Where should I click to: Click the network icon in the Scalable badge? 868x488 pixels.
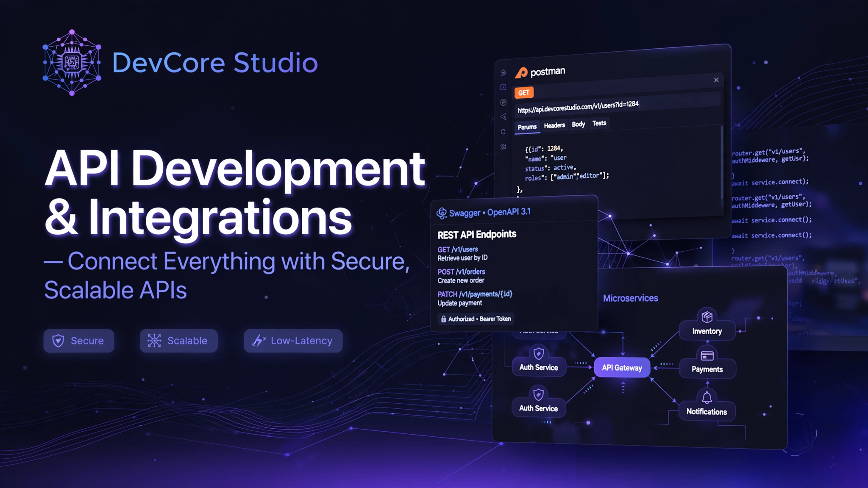[154, 341]
